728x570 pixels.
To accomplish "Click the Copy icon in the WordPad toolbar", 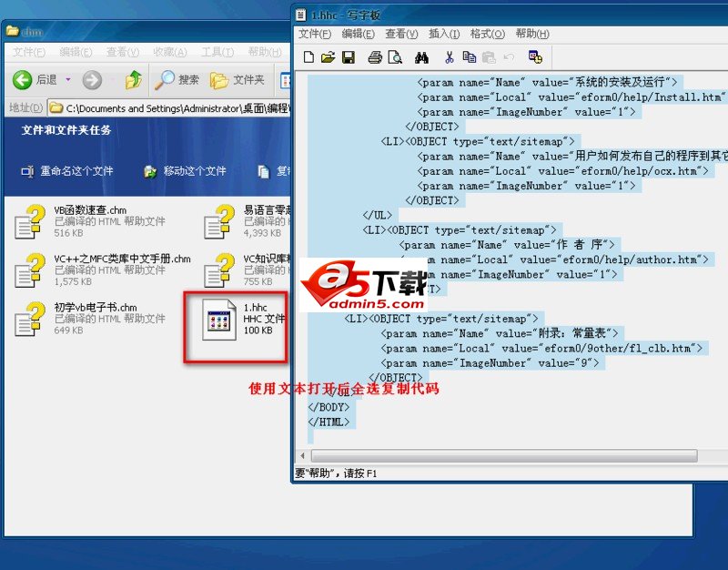I will point(470,56).
